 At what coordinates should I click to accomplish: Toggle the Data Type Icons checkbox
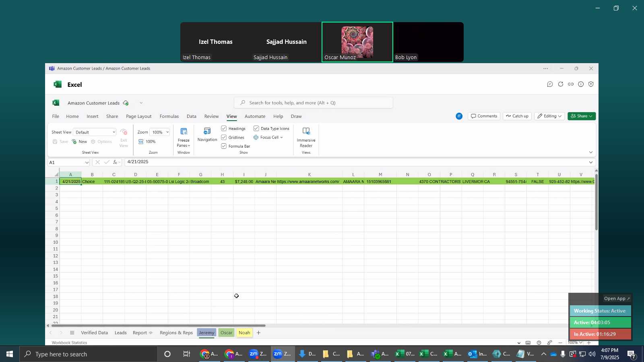pos(256,128)
